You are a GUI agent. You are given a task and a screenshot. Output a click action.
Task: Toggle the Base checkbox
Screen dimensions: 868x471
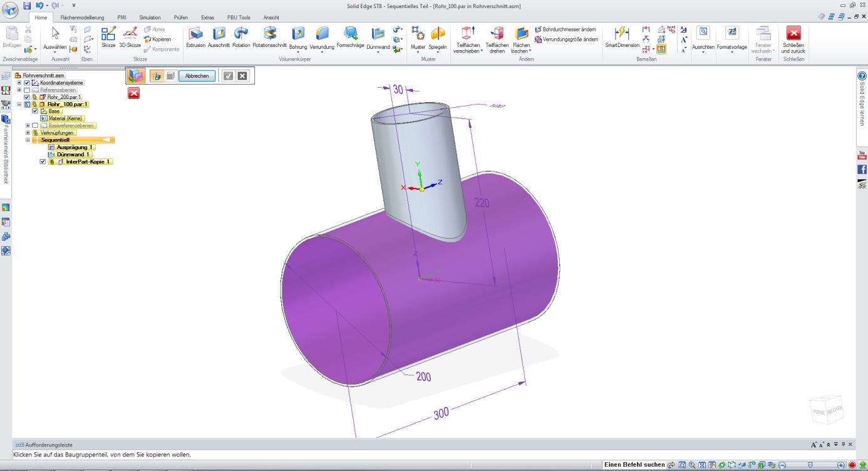pyautogui.click(x=35, y=111)
